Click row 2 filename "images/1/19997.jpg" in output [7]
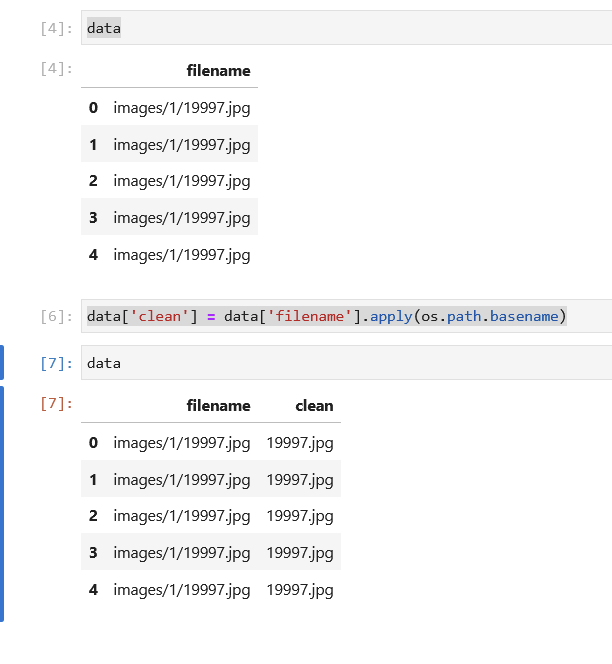 coord(182,516)
